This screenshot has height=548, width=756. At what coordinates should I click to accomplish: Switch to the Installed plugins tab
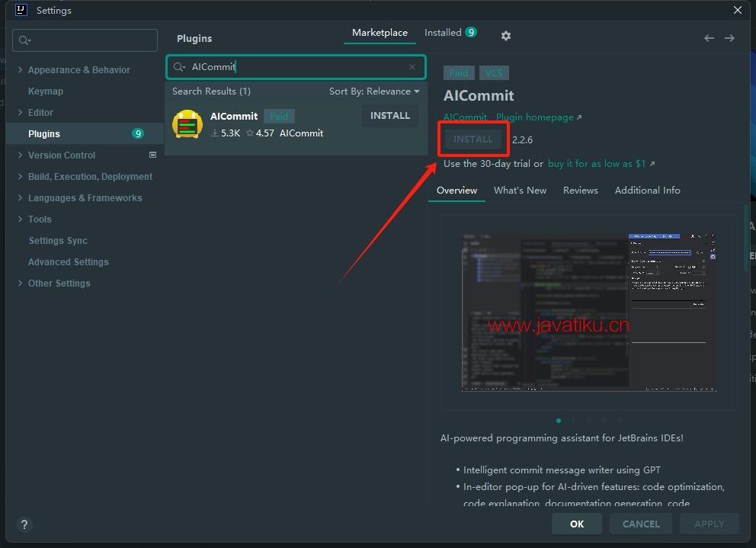tap(450, 33)
